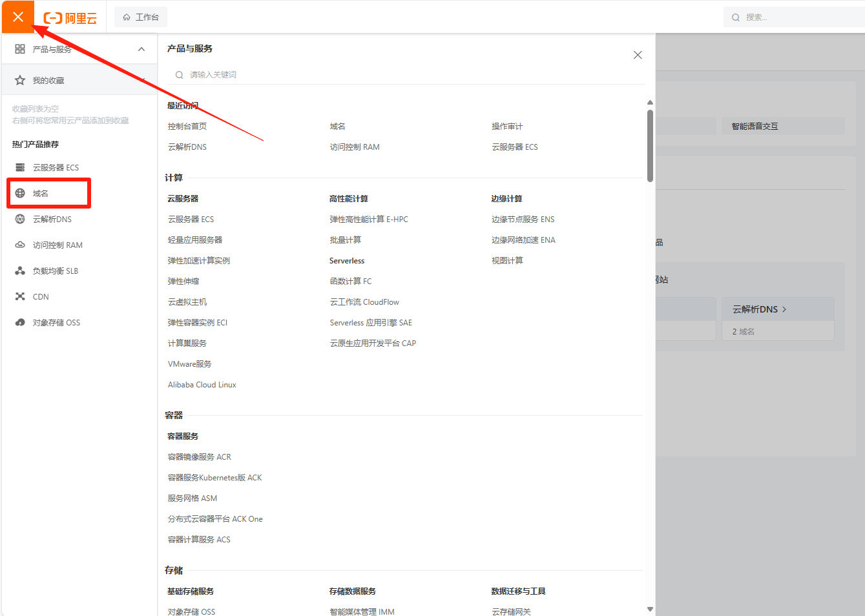
Task: Open 域名 in the hot products list
Action: (41, 193)
